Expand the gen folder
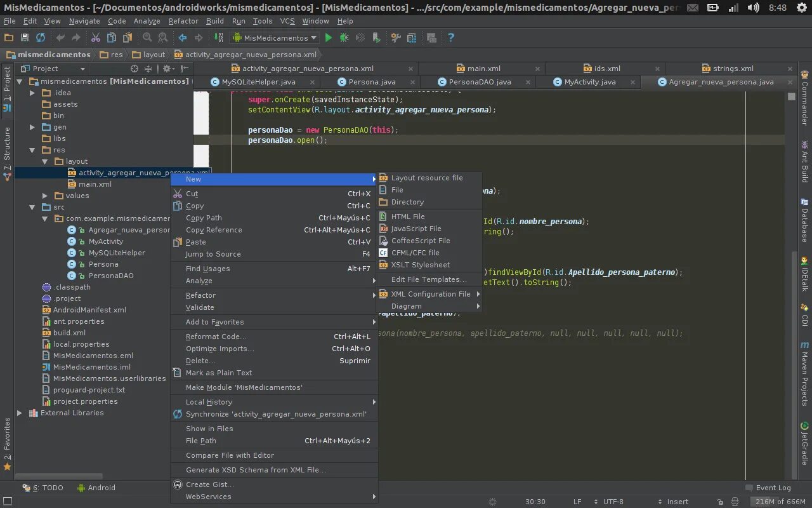 point(32,127)
